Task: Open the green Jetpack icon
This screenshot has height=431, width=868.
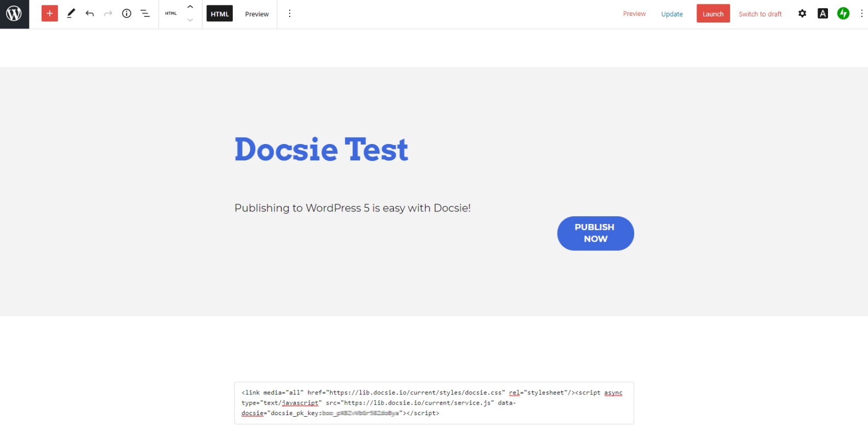Action: coord(843,14)
